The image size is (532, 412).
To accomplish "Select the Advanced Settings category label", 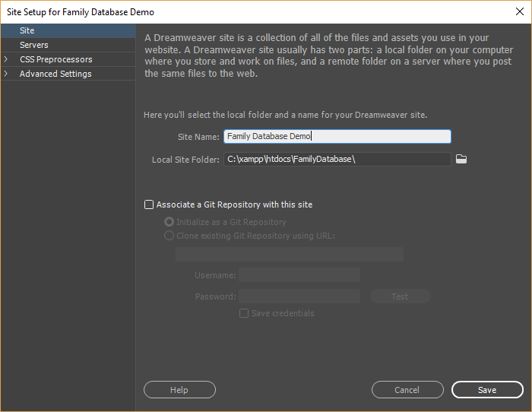I will 55,74.
